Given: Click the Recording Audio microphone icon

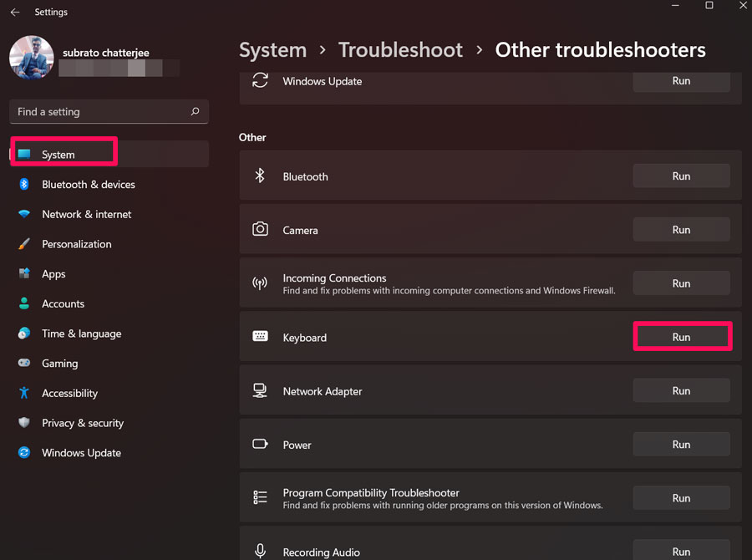Looking at the screenshot, I should [x=261, y=551].
